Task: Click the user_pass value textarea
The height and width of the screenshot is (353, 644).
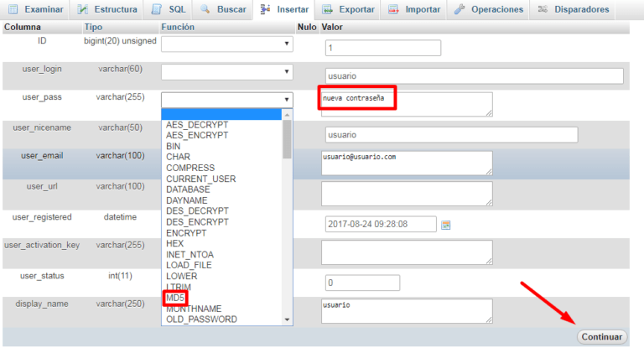Action: coord(407,104)
